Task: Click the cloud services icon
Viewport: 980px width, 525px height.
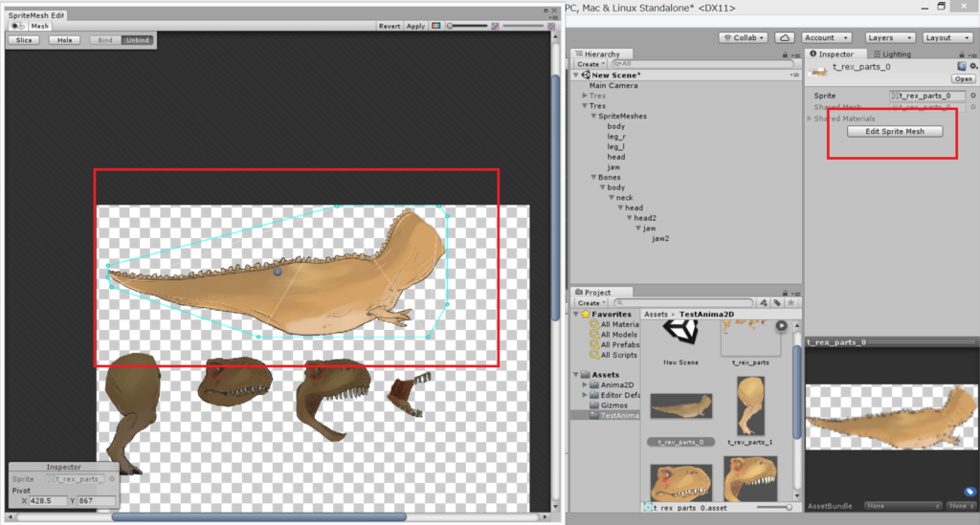Action: click(x=785, y=37)
